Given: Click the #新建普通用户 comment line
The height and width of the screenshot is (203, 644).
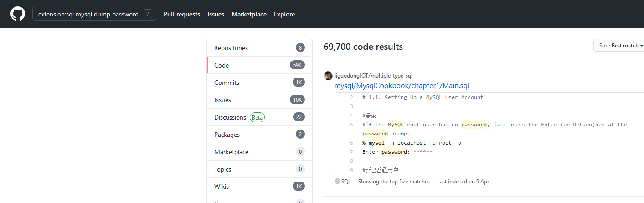Looking at the screenshot, I should pos(380,170).
